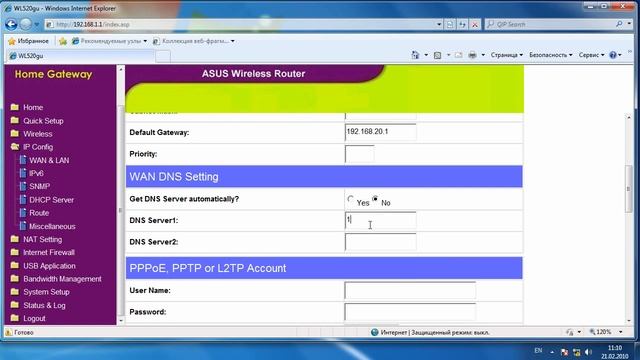Open the Рекомендуемые узлы favorites link

pyautogui.click(x=109, y=41)
